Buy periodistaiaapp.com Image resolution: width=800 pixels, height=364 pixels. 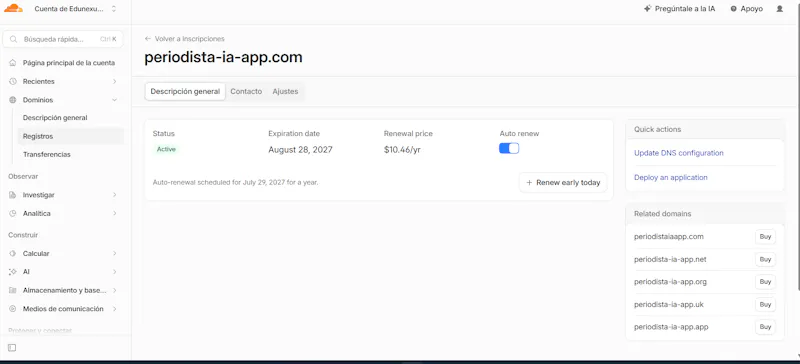(765, 237)
